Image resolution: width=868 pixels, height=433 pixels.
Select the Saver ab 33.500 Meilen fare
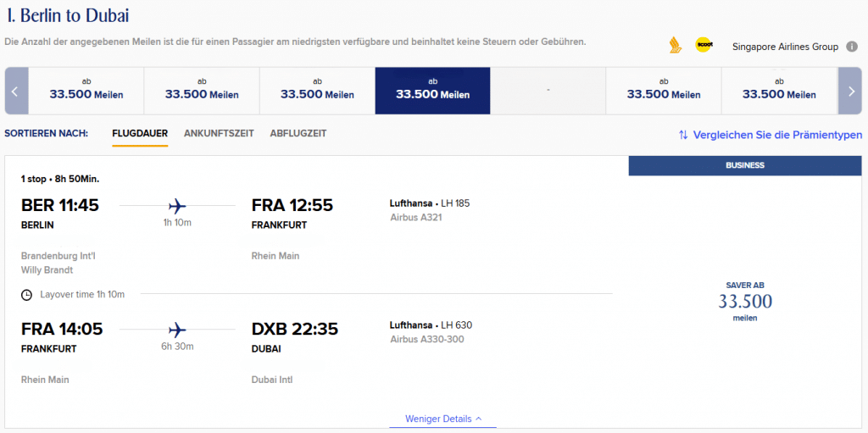coord(745,302)
